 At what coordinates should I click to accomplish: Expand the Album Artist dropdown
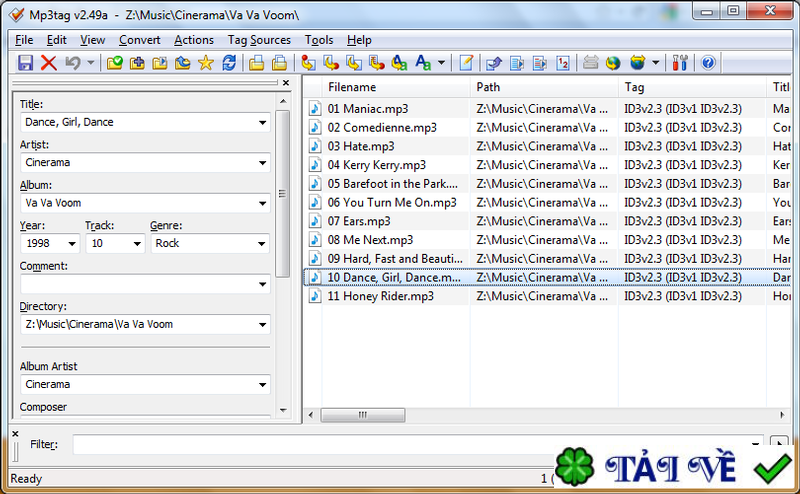(262, 385)
